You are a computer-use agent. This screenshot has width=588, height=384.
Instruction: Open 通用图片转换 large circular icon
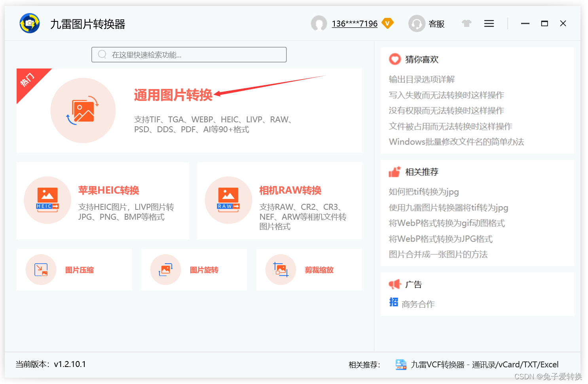pyautogui.click(x=83, y=110)
